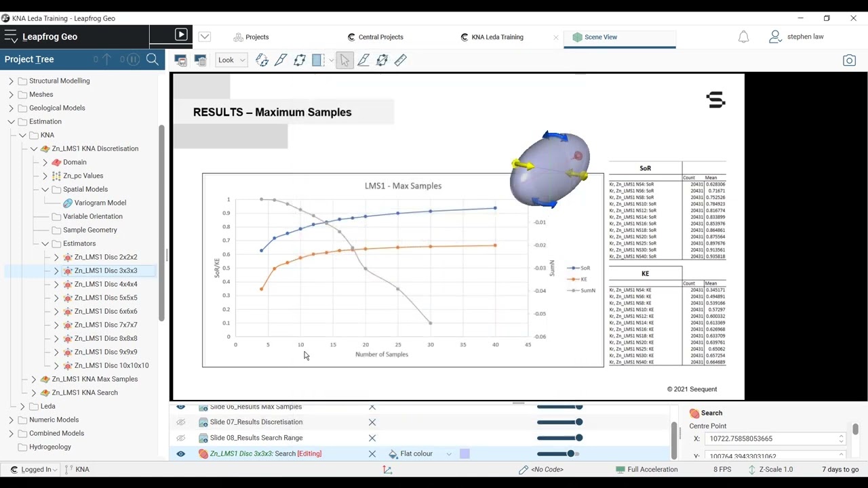Viewport: 868px width, 488px height.
Task: Select Zn_LMS1 Disc 10x10x10 estimator
Action: point(111,365)
